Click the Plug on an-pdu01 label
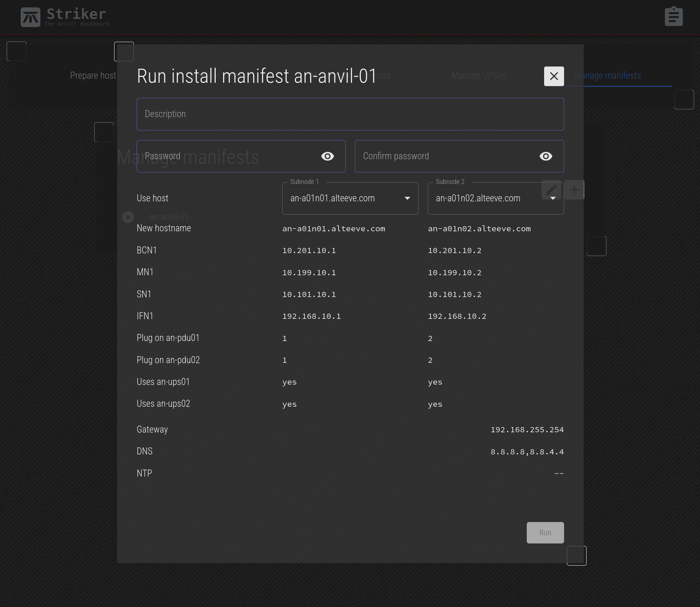 click(168, 338)
